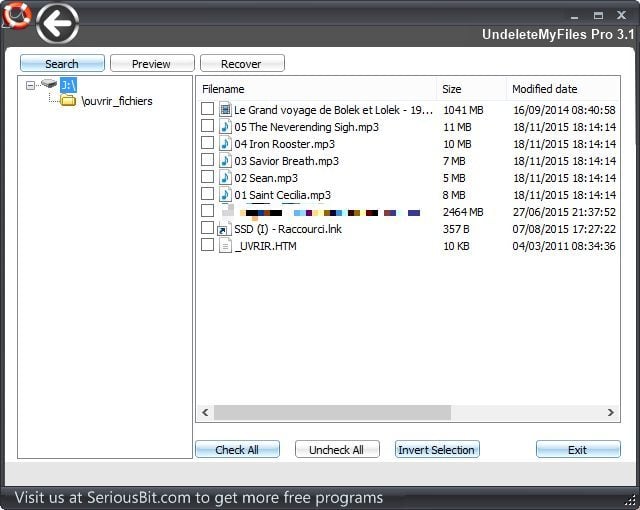Tick the 01 Saint Cecilia.mp3 checkbox
Screen dimensions: 640x510
click(207, 194)
